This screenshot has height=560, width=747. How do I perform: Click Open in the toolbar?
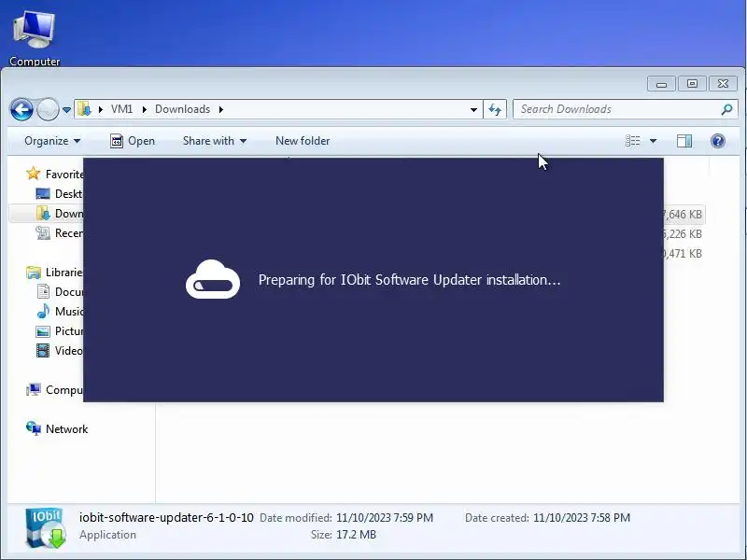(133, 141)
